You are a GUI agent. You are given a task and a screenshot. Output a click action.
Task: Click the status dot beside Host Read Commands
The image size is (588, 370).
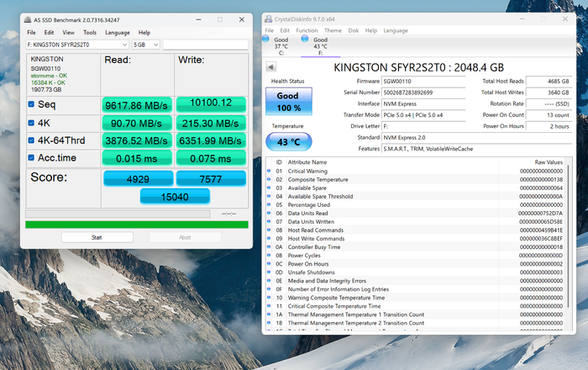click(x=269, y=230)
